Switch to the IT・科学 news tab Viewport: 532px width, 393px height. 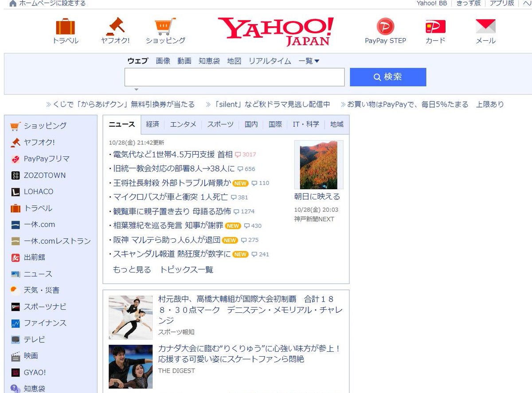click(306, 125)
